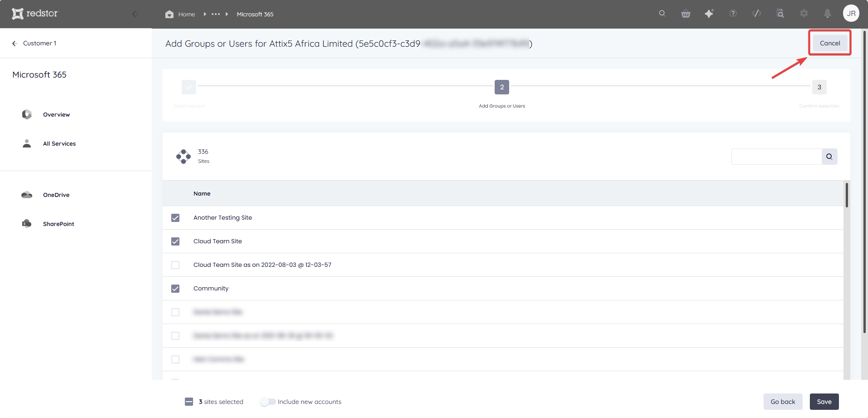Click the Name column header
This screenshot has width=868, height=418.
(202, 194)
